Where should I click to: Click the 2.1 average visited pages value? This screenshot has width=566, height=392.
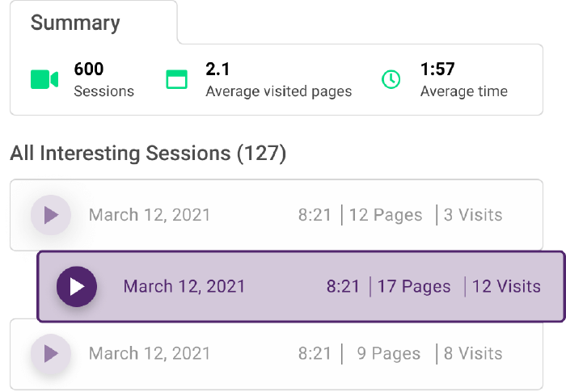click(x=218, y=69)
